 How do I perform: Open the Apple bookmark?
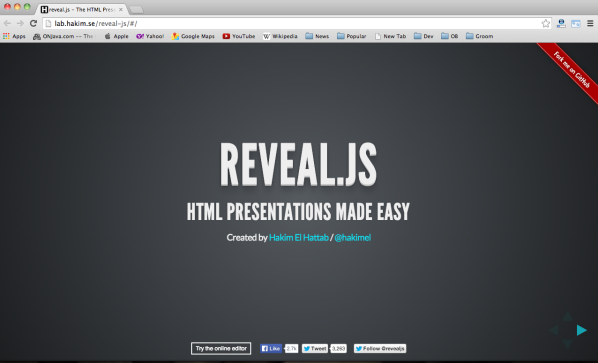pyautogui.click(x=116, y=36)
